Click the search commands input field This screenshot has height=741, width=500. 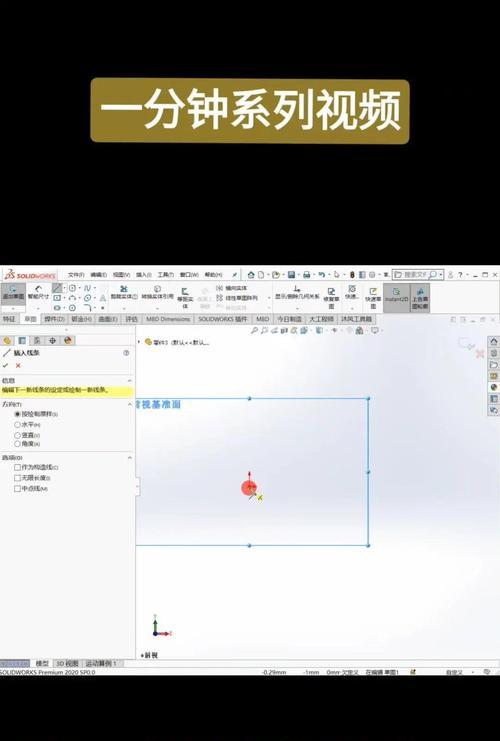(x=416, y=275)
